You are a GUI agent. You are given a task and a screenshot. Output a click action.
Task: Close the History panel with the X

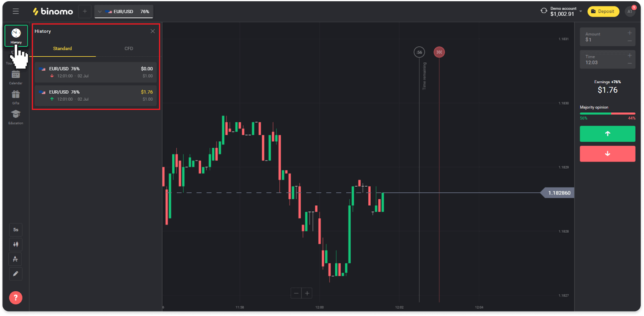pyautogui.click(x=153, y=31)
